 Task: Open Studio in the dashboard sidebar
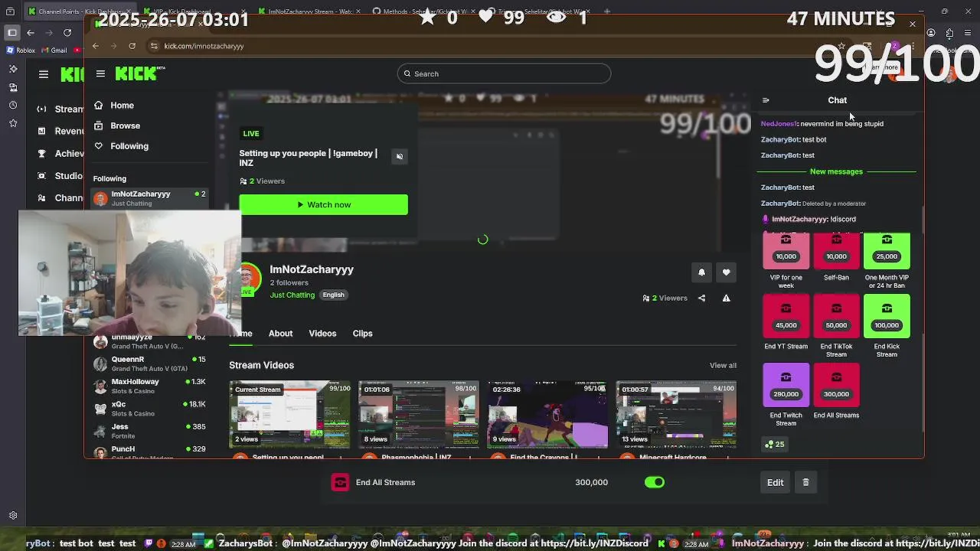pos(60,176)
